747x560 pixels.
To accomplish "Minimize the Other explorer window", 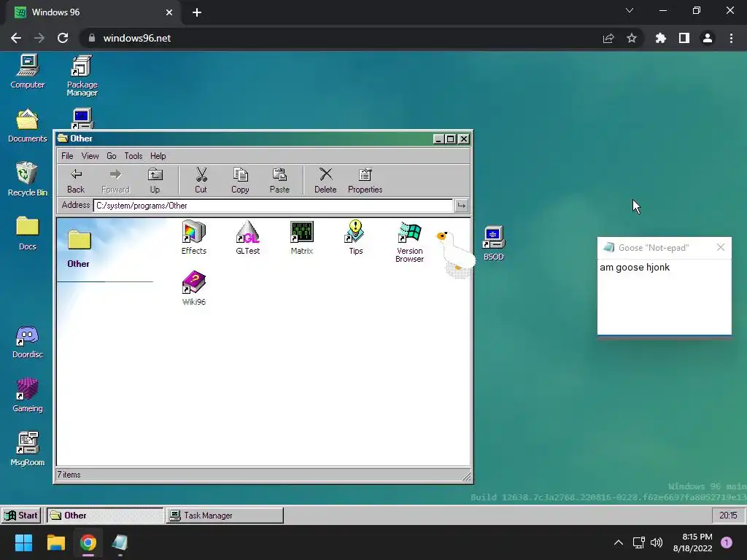I will (x=438, y=139).
